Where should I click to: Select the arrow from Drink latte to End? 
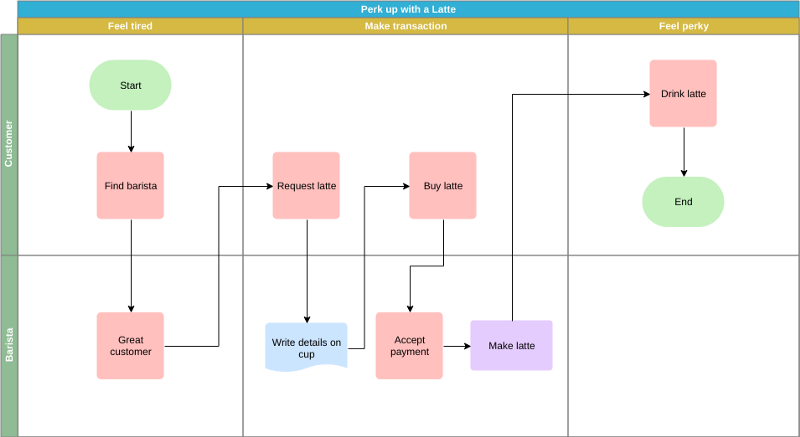[x=684, y=152]
